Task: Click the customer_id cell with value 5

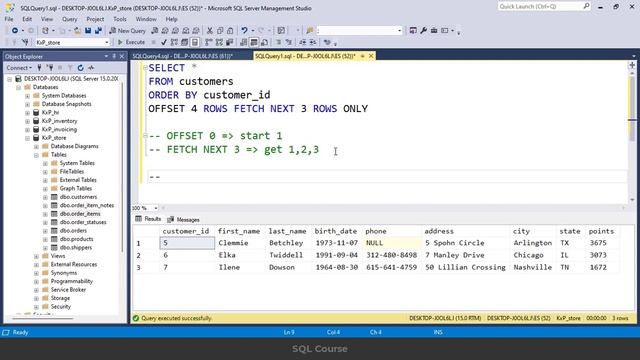Action: point(187,243)
